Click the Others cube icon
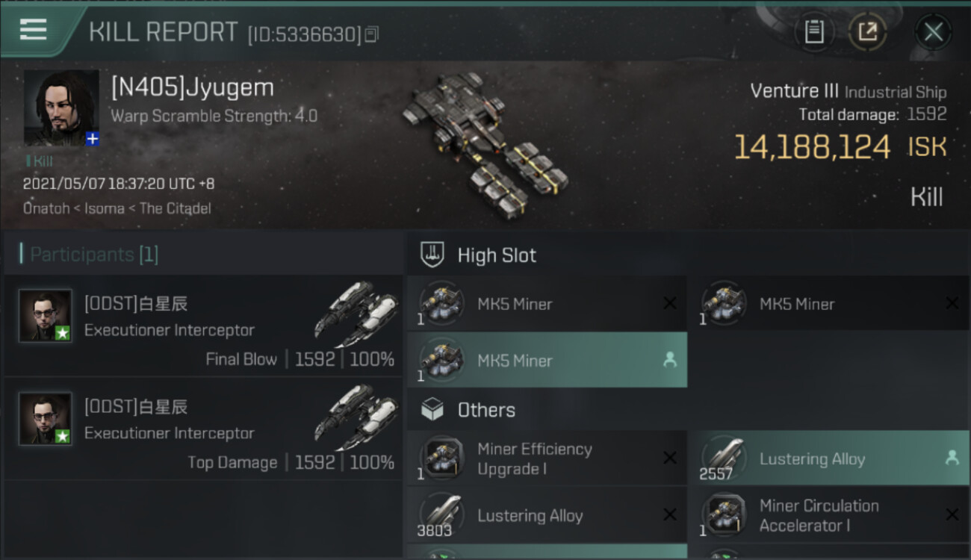The width and height of the screenshot is (971, 560). click(433, 409)
